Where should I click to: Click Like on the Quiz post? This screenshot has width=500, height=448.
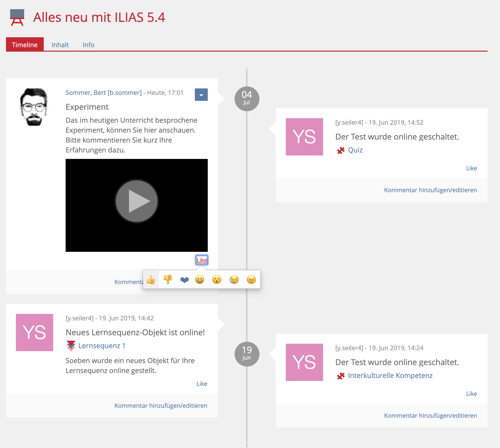click(x=471, y=168)
